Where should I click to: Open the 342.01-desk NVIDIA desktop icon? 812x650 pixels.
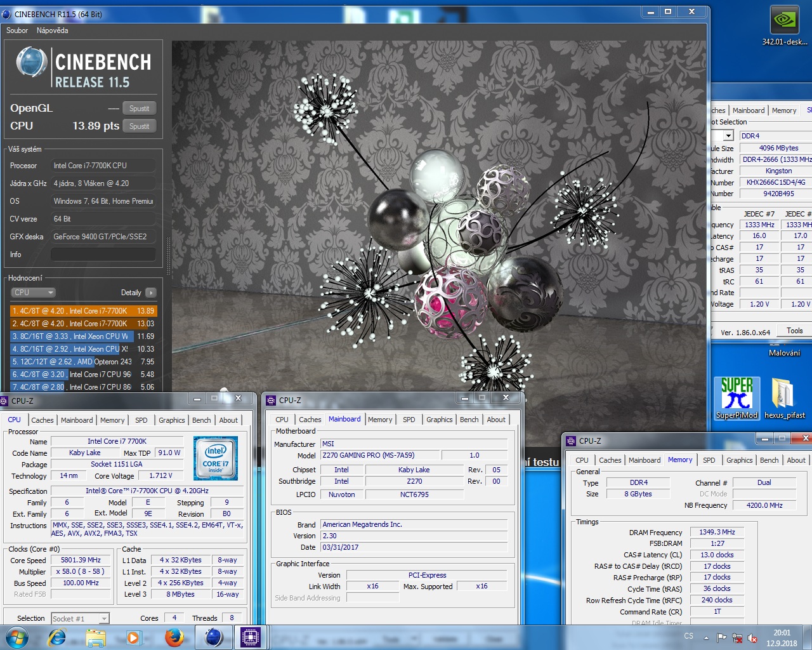pos(785,26)
